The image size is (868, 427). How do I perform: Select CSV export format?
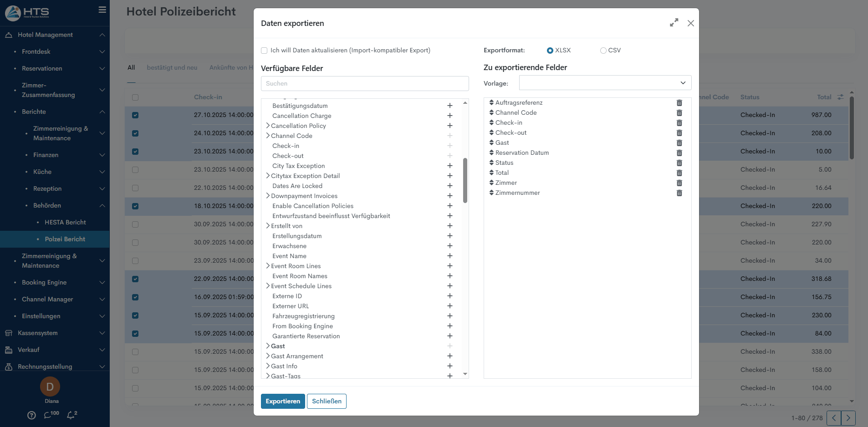(x=603, y=51)
